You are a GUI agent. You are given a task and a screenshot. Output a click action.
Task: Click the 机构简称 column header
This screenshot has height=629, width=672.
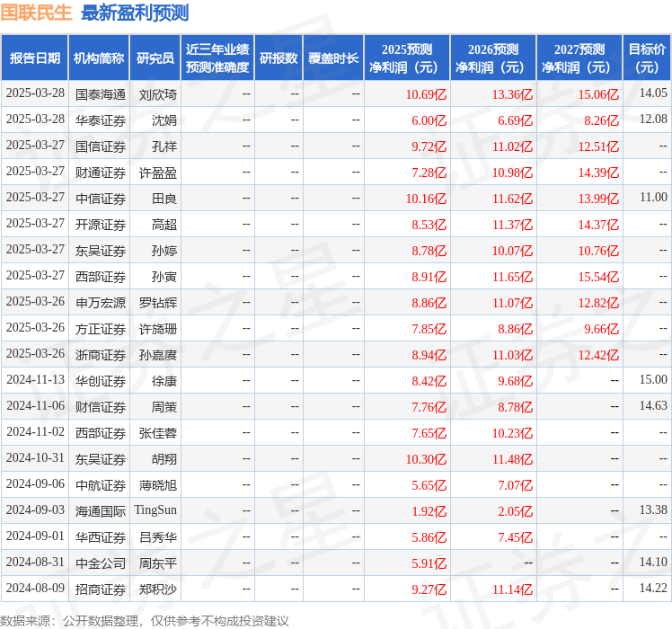99,58
